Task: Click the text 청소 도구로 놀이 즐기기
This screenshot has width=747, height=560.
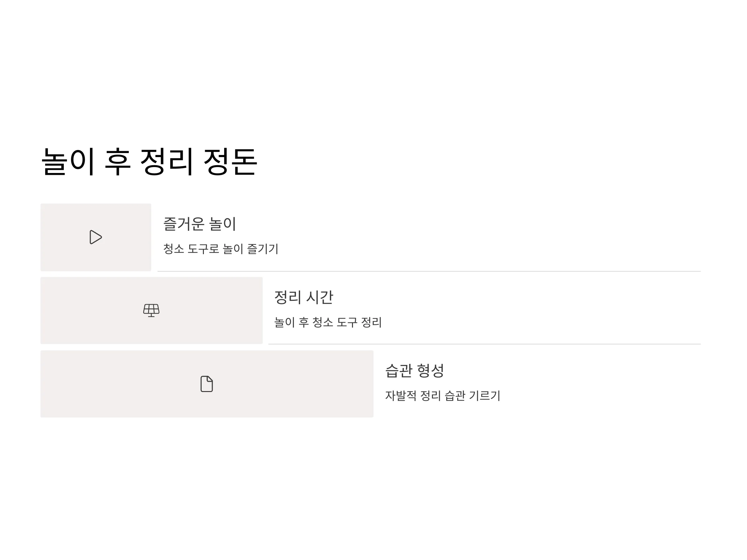Action: (221, 249)
